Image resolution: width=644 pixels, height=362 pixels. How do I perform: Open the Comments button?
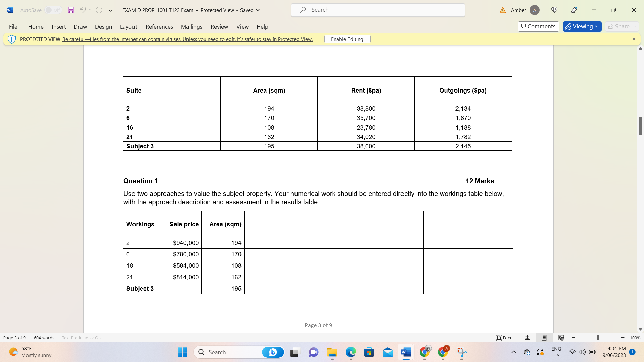(x=538, y=26)
